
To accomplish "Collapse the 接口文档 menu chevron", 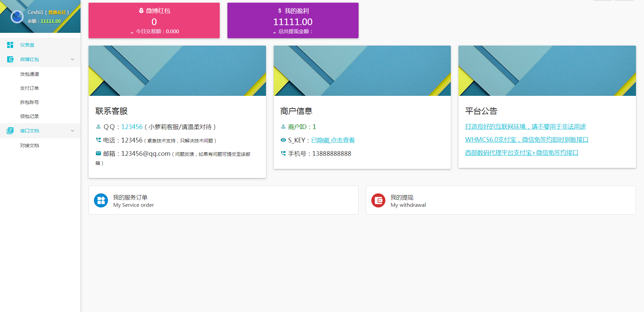I will tap(72, 131).
